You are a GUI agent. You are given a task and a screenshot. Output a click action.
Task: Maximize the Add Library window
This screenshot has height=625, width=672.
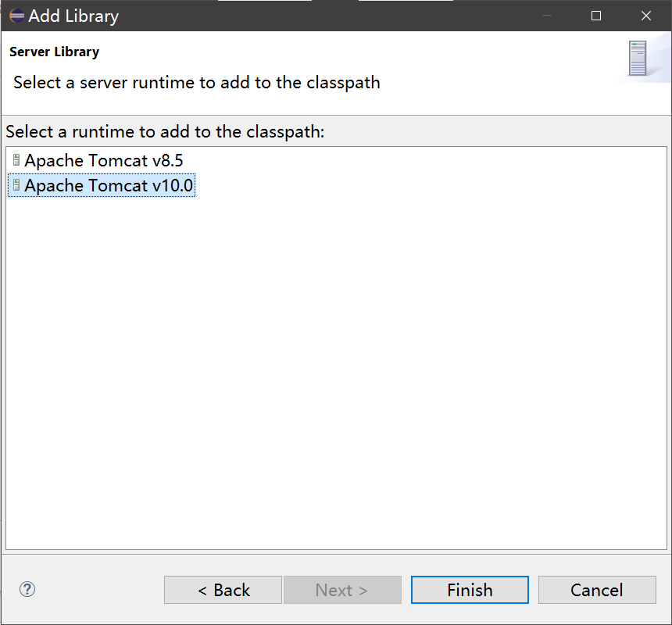(596, 16)
